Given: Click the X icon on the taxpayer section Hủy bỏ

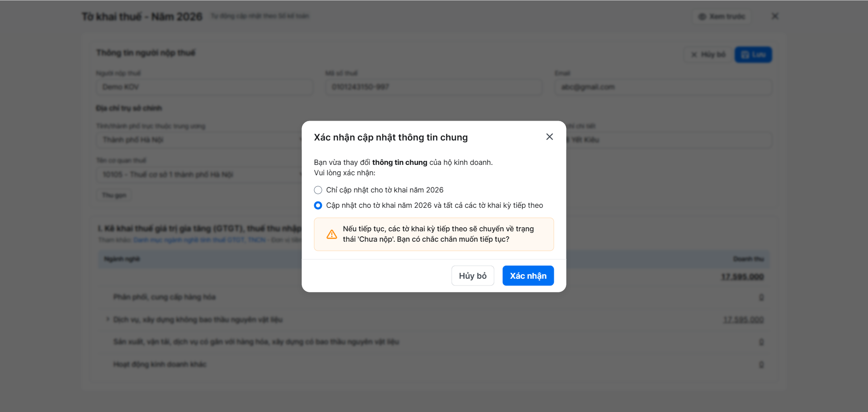Looking at the screenshot, I should [x=694, y=55].
